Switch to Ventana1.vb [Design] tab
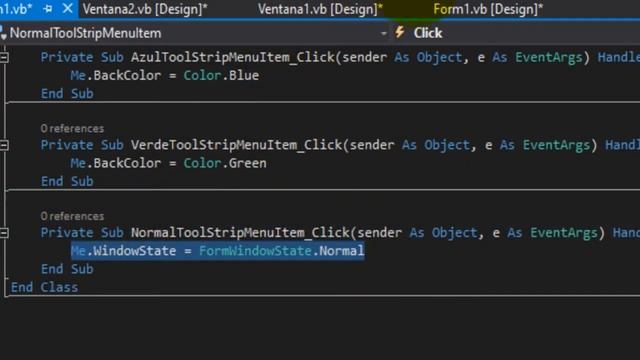Image resolution: width=640 pixels, height=360 pixels. 320,9
